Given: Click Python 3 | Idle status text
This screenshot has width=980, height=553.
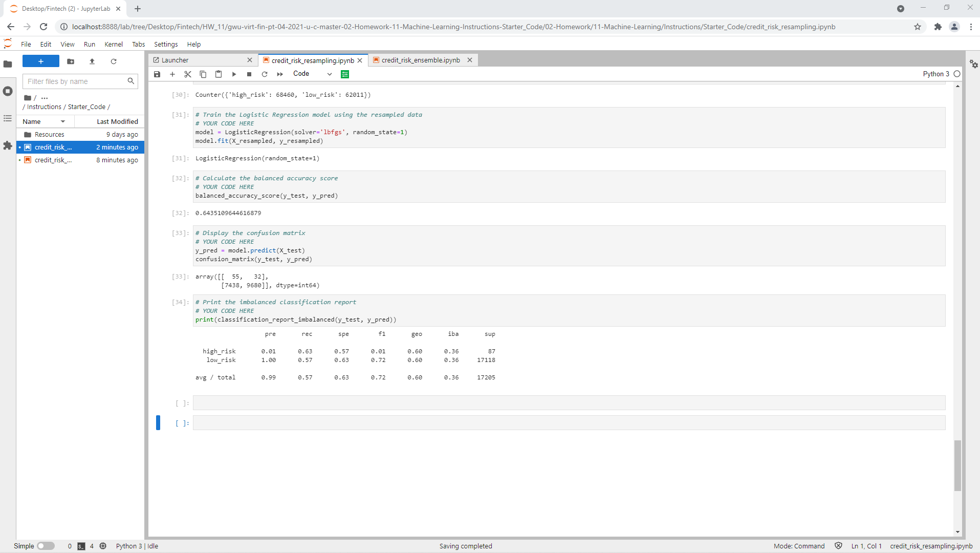Looking at the screenshot, I should [137, 546].
